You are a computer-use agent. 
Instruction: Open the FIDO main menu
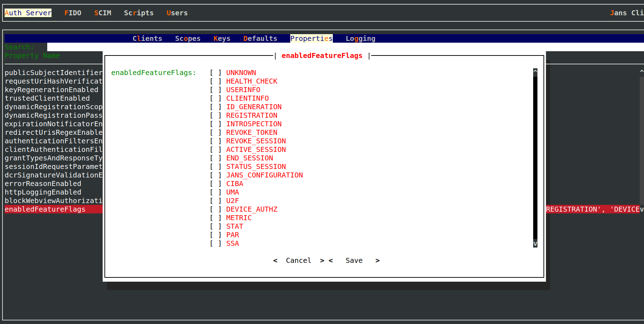[x=73, y=13]
